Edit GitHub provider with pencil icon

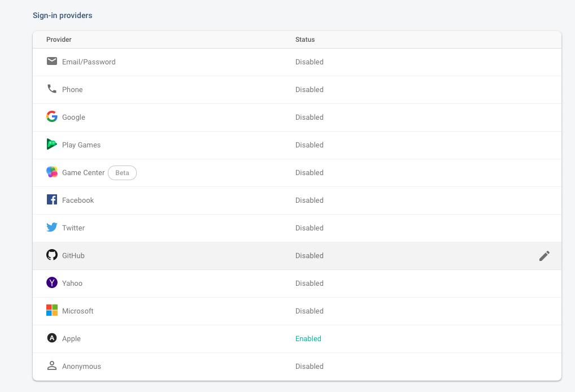tap(544, 256)
